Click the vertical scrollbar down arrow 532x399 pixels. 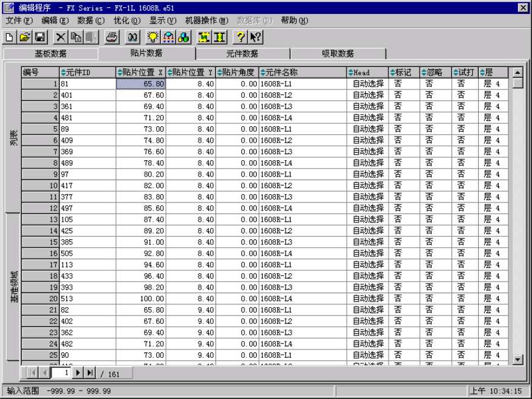[517, 360]
